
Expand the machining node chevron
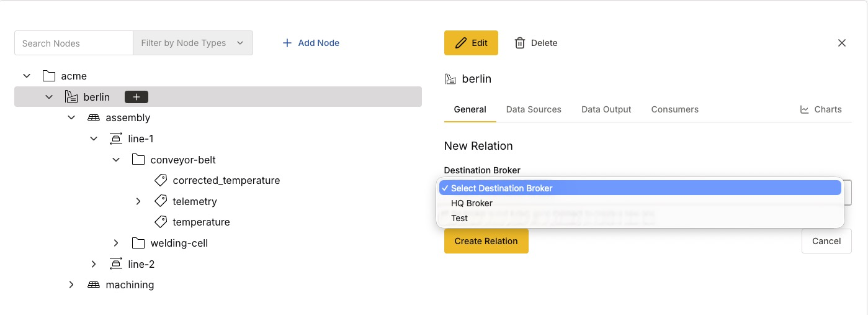point(71,285)
